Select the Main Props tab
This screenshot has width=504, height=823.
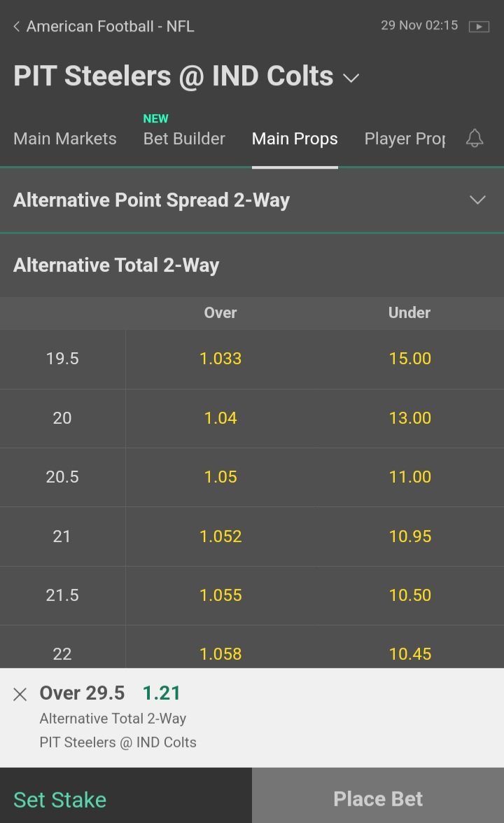click(295, 139)
